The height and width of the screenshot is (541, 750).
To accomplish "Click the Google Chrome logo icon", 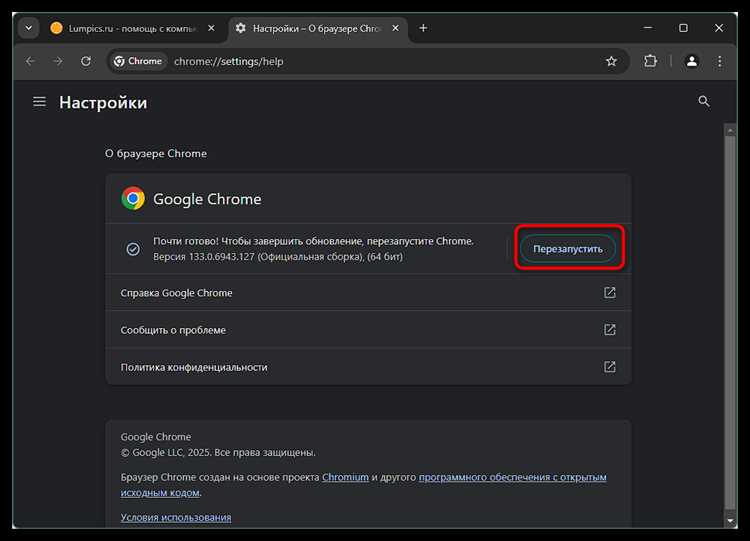I will pyautogui.click(x=133, y=199).
